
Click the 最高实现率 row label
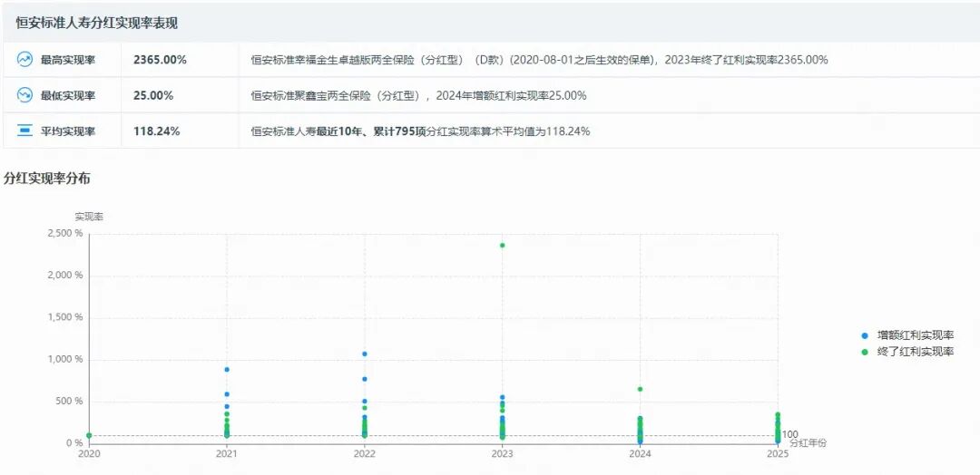(68, 60)
